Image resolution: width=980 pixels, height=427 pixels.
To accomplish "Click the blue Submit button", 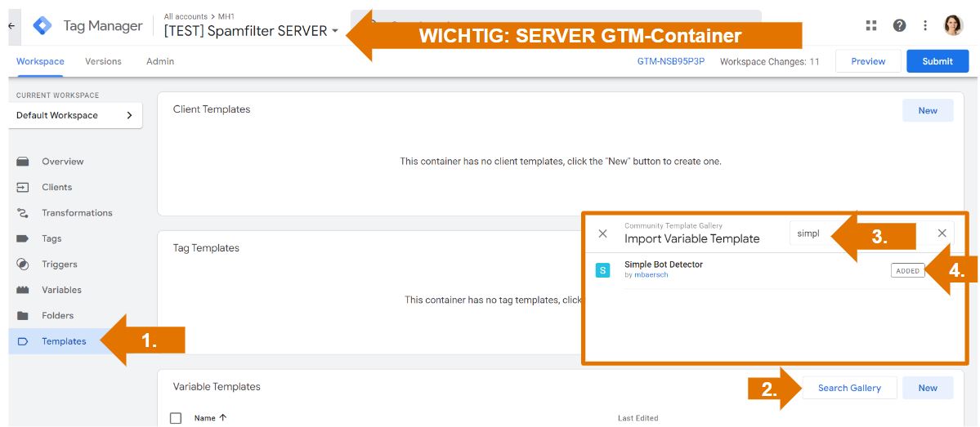I will pos(937,61).
